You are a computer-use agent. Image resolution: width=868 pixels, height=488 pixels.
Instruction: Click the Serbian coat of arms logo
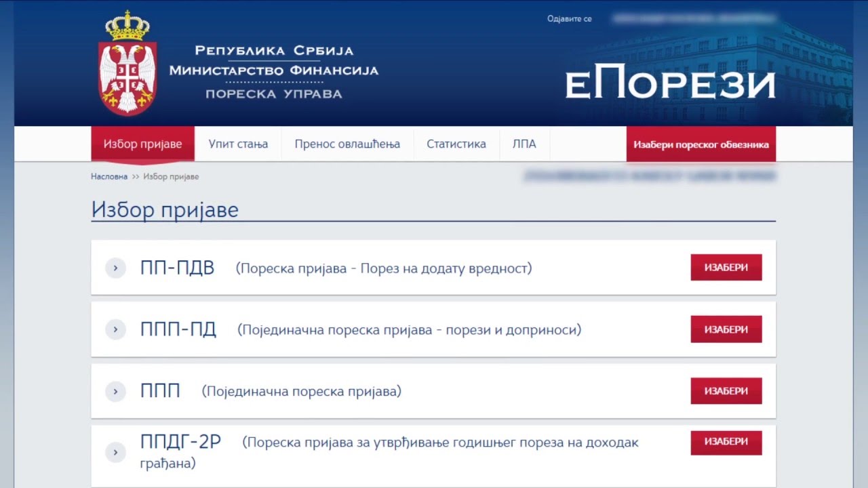coord(127,63)
